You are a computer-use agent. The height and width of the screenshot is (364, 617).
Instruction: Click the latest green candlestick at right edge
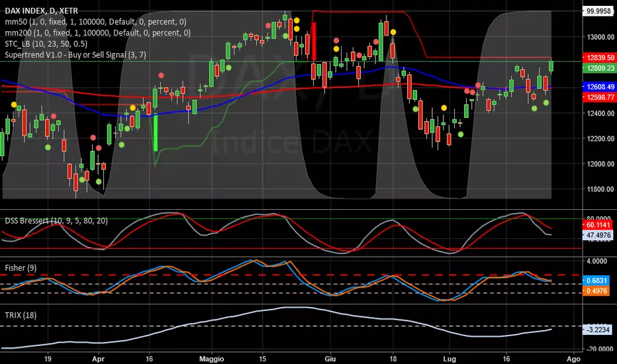point(551,66)
